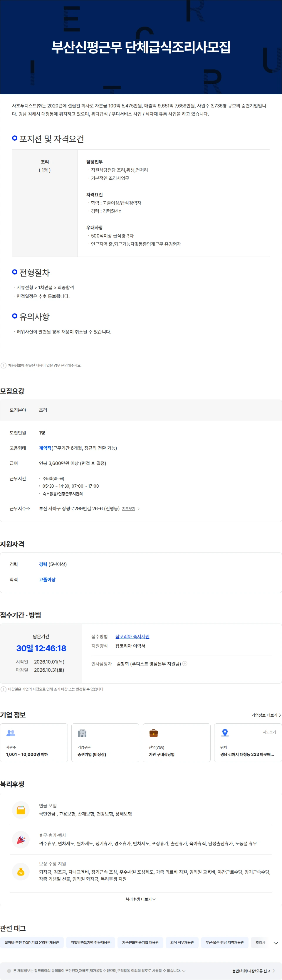Click the remaining time 30일 12:46:18
The height and width of the screenshot is (980, 282).
41,648
